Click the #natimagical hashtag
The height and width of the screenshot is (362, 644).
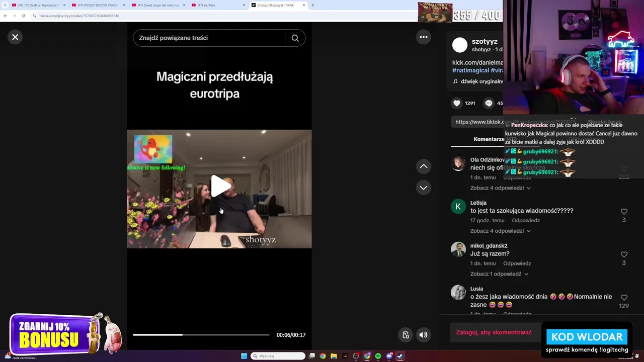[x=470, y=70]
